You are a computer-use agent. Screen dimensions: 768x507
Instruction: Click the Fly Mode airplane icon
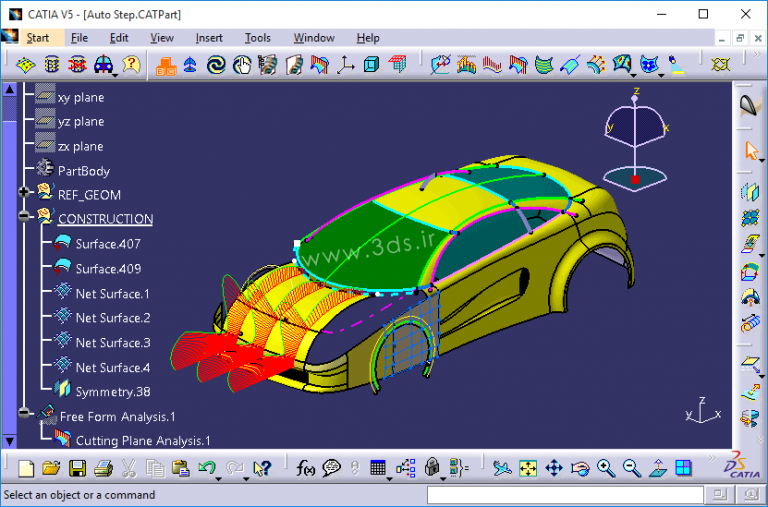point(502,468)
